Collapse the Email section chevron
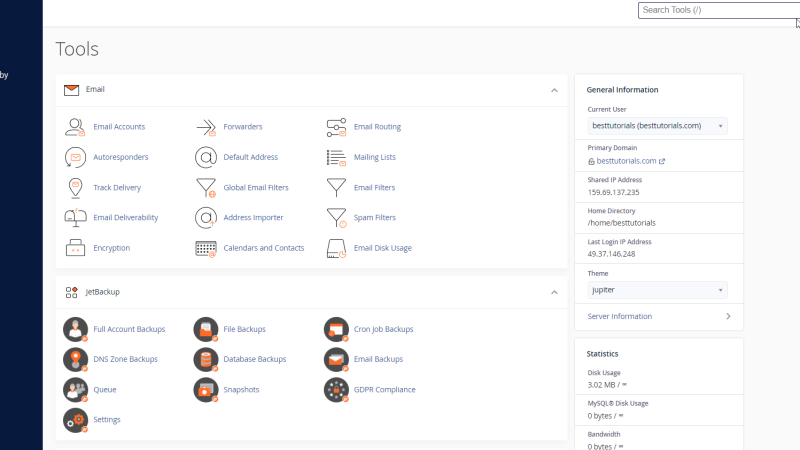Image resolution: width=800 pixels, height=450 pixels. click(554, 90)
